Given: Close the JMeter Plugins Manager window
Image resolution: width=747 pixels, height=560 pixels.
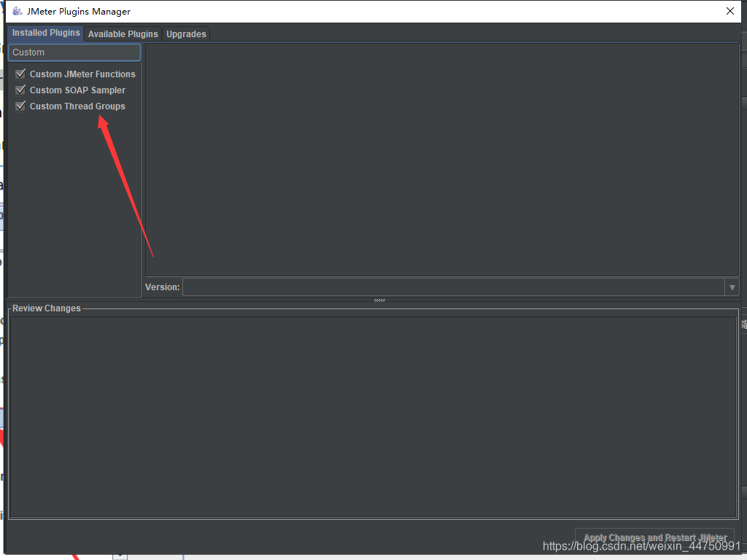Looking at the screenshot, I should [729, 11].
